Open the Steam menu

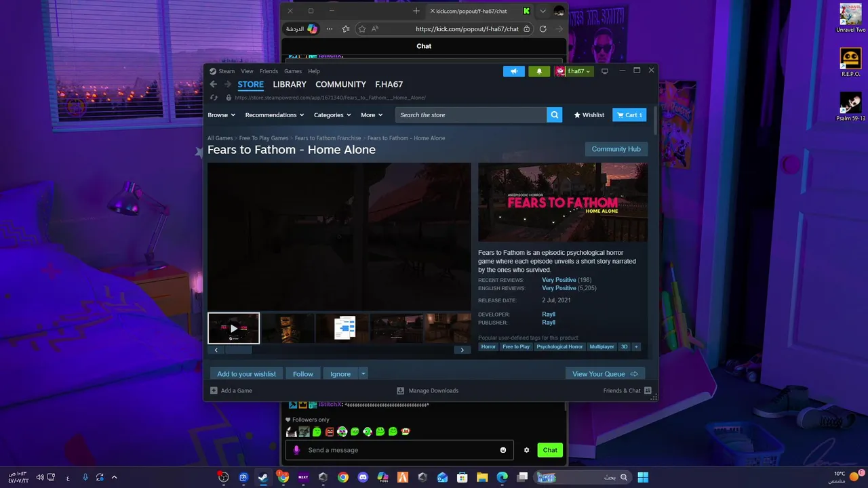(x=226, y=71)
